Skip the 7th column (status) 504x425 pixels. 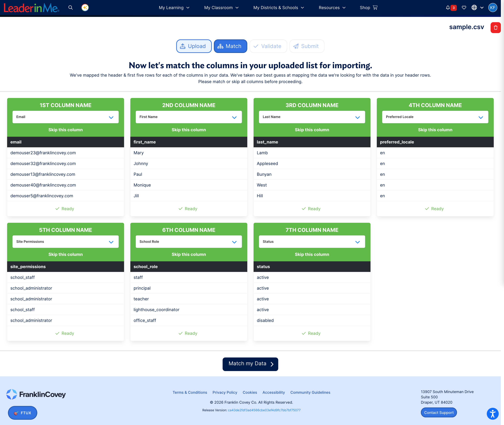point(312,254)
